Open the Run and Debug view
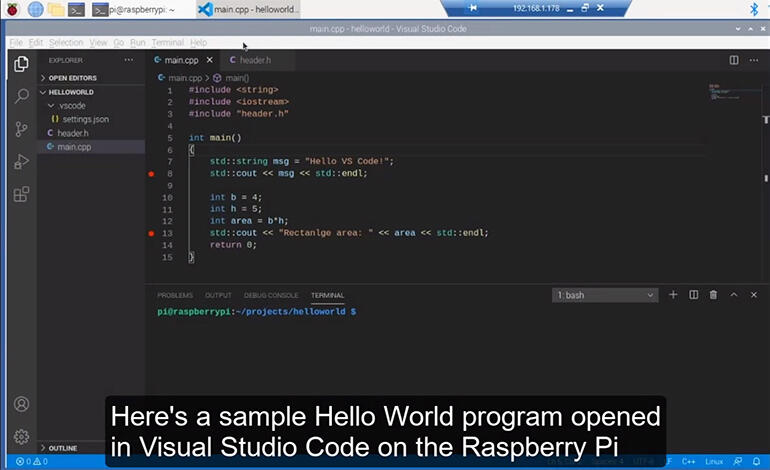This screenshot has width=770, height=470. click(21, 162)
